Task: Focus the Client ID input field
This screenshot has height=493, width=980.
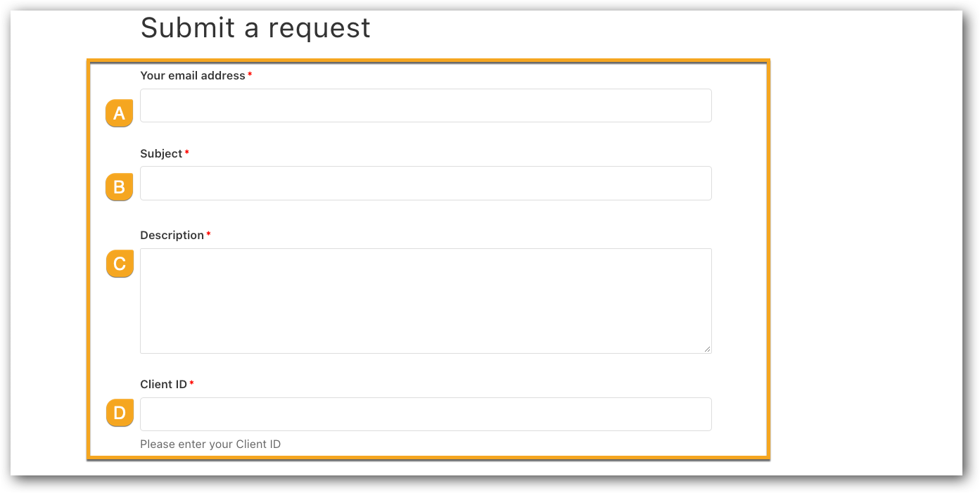Action: tap(426, 414)
